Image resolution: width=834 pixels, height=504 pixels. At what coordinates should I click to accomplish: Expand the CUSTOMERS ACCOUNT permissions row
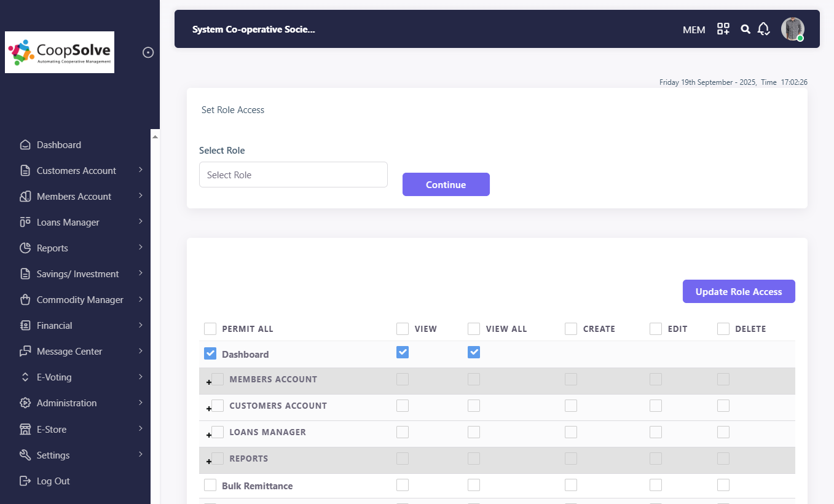(x=209, y=408)
